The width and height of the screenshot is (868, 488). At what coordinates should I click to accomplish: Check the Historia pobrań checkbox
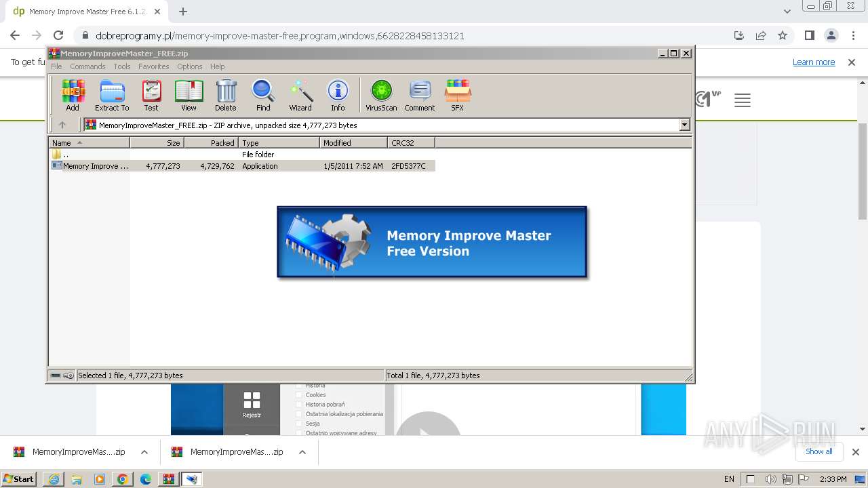coord(299,405)
